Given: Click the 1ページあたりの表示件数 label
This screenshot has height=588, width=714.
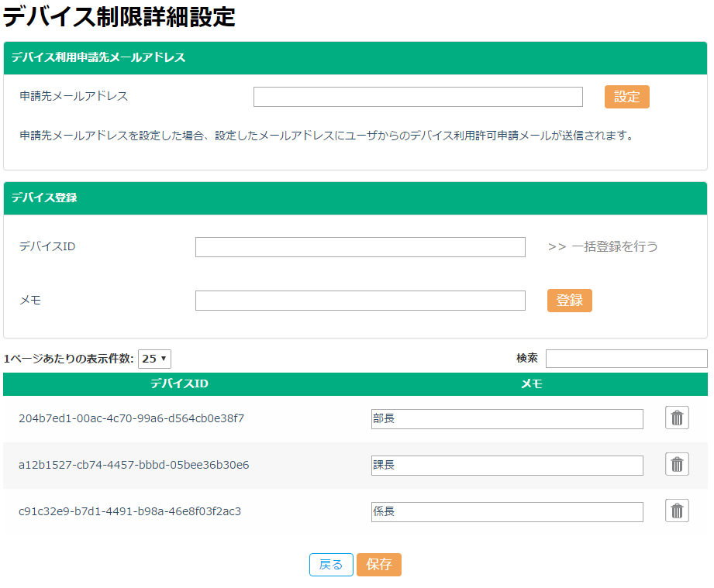Looking at the screenshot, I should pos(69,359).
